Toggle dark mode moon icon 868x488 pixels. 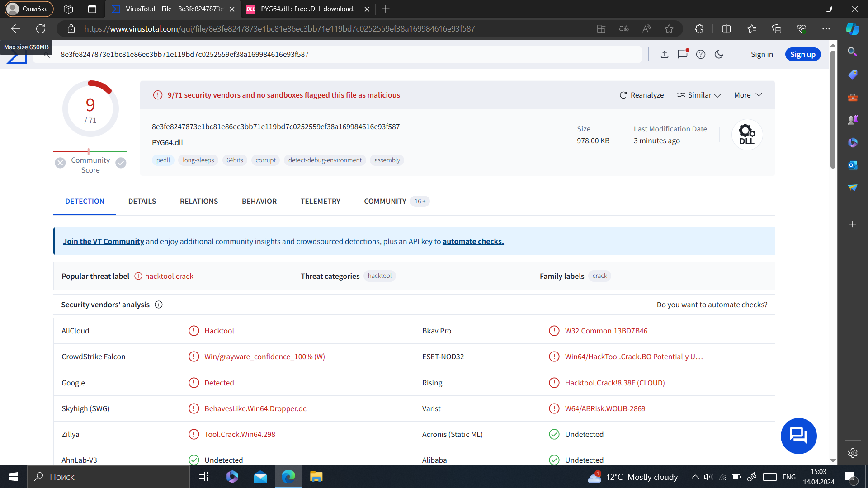pos(719,54)
